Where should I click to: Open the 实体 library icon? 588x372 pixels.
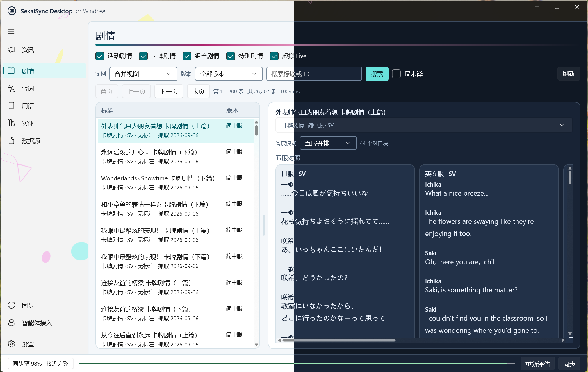(11, 123)
